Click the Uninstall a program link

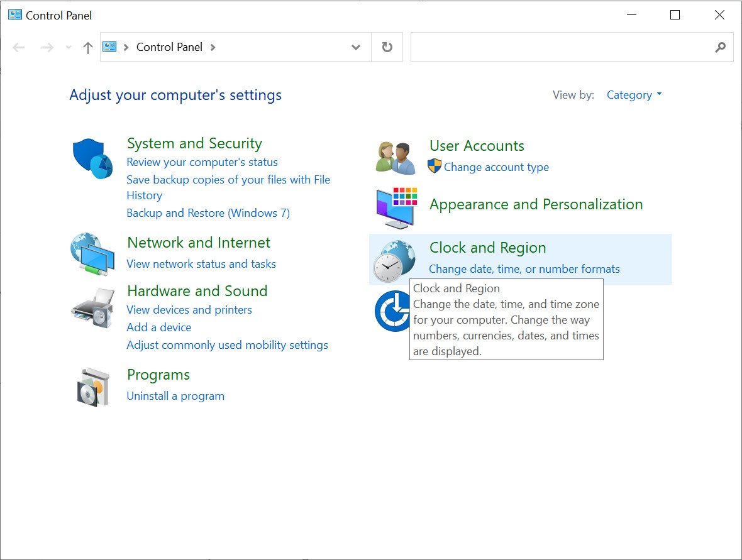175,396
